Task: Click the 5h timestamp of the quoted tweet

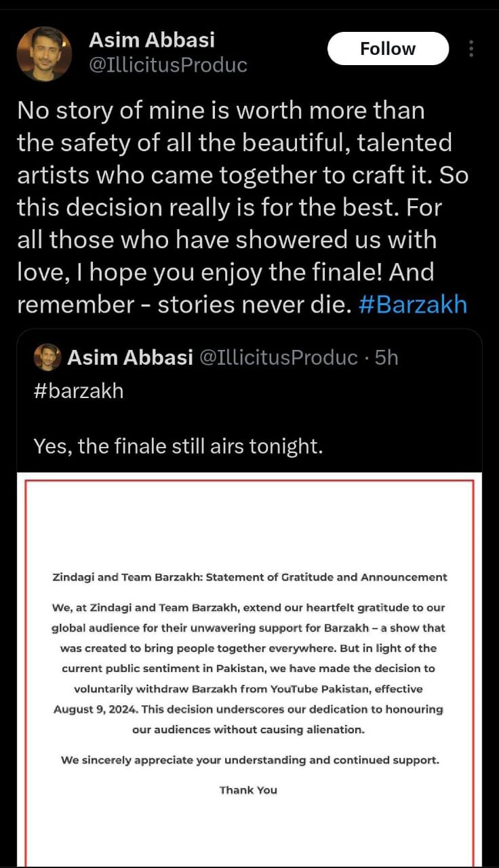Action: [x=386, y=357]
